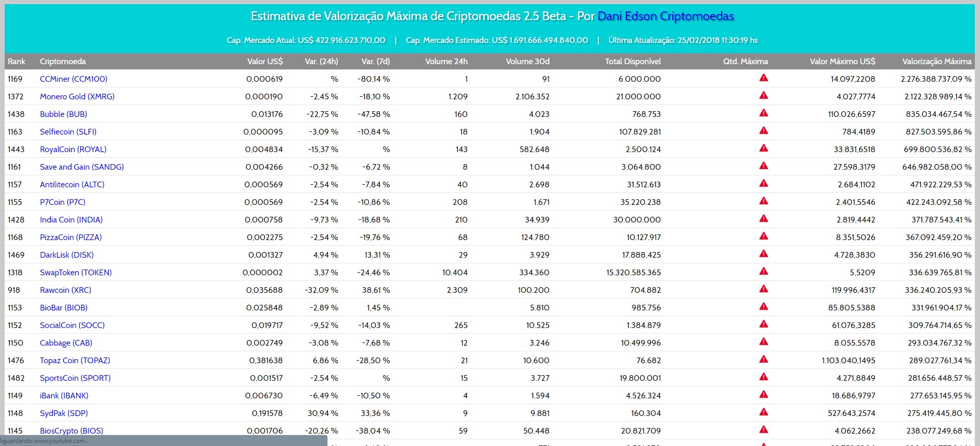Viewport: 980px width, 446px height.
Task: Sort by the Rank column header
Action: point(17,62)
